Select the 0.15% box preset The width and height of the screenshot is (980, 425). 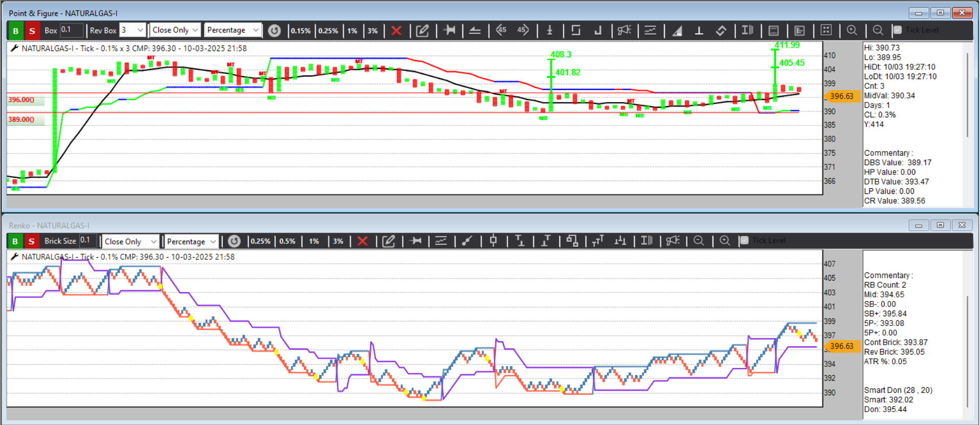click(x=301, y=31)
